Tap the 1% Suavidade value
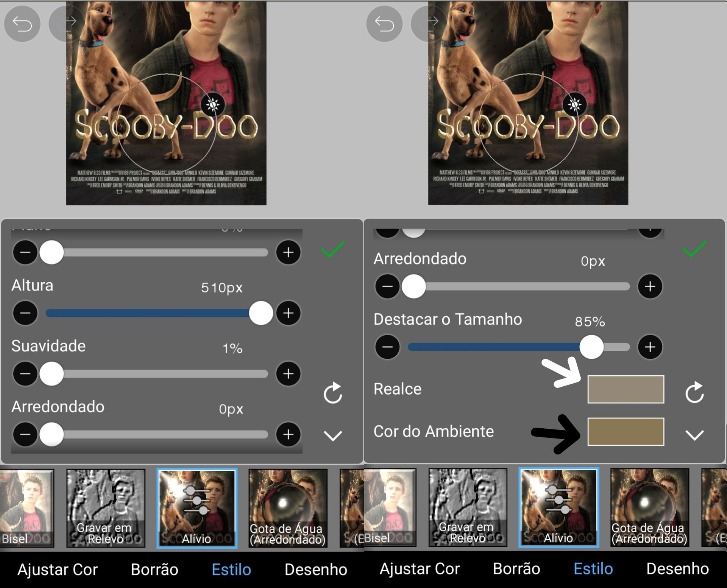Viewport: 727px width, 588px height. tap(232, 348)
